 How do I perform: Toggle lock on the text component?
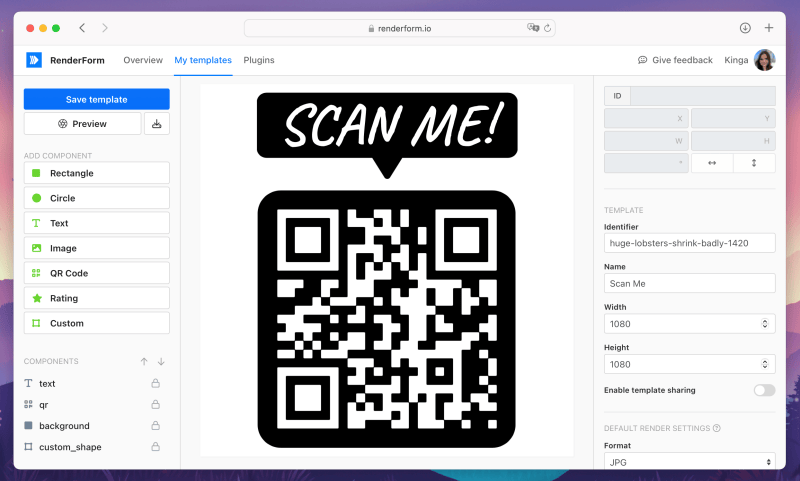coord(156,383)
